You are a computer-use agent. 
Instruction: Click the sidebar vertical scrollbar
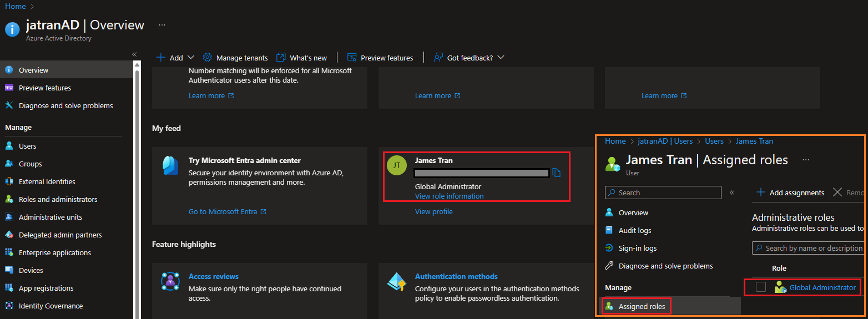click(137, 189)
